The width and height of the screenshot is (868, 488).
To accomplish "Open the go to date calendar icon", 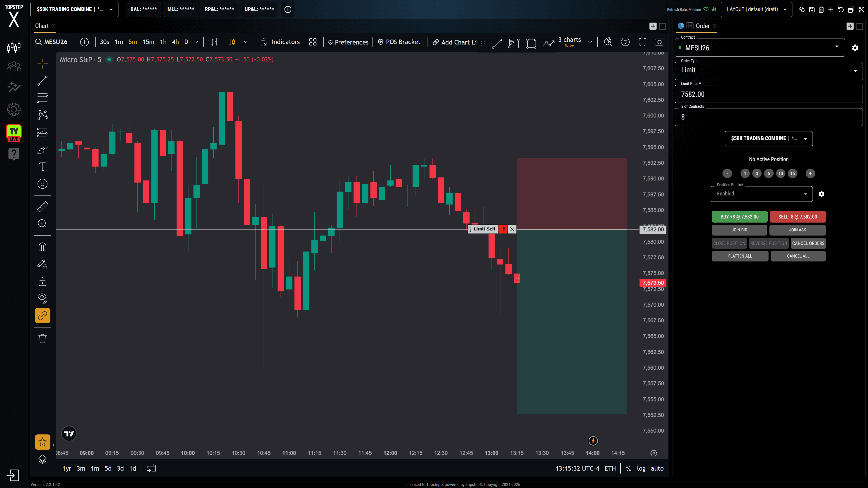I will 151,468.
